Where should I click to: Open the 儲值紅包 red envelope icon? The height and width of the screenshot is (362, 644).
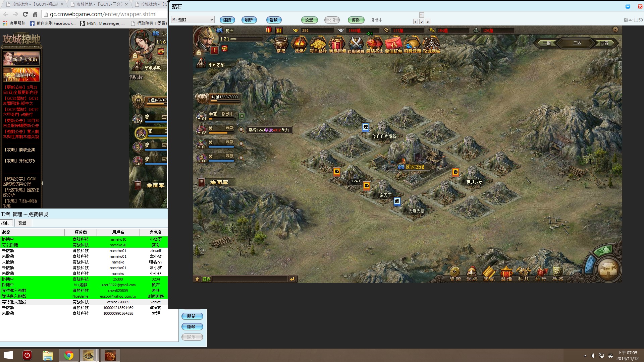[x=393, y=45]
